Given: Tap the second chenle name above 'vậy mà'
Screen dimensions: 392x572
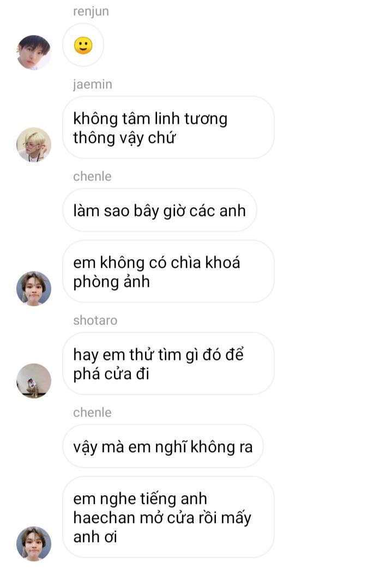Looking at the screenshot, I should pos(92,413).
